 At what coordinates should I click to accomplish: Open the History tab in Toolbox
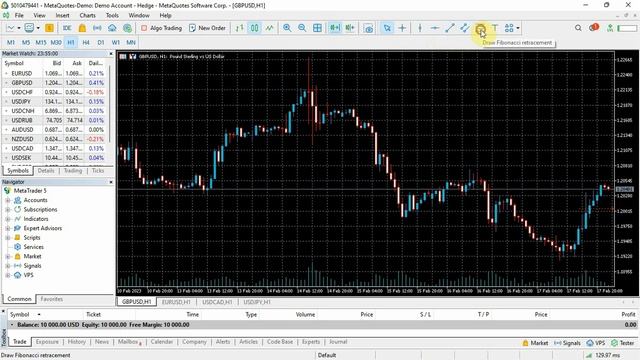pos(77,342)
